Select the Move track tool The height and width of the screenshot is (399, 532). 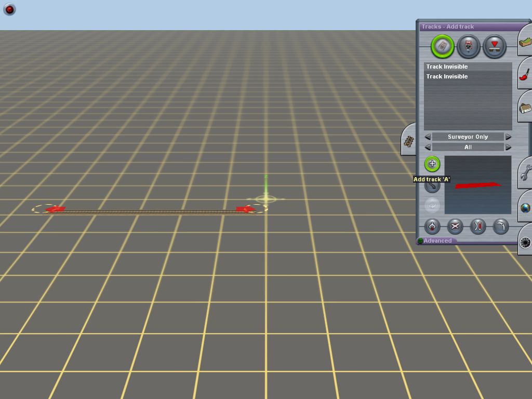(x=432, y=185)
